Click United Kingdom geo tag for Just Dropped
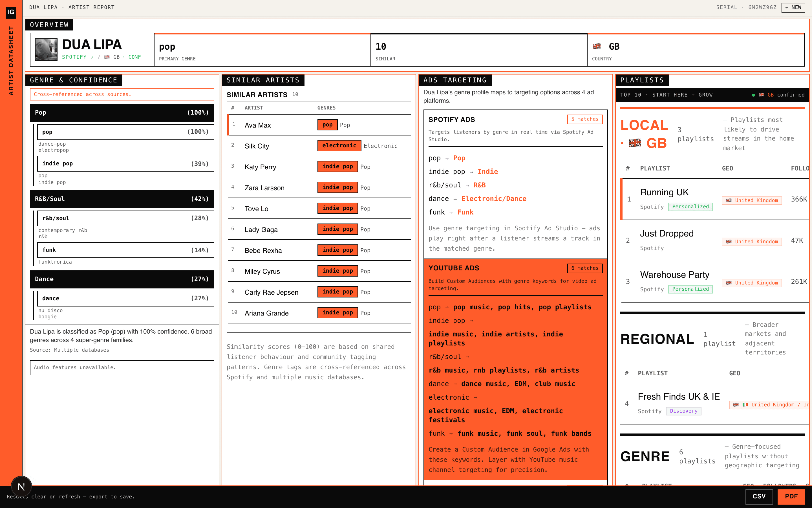 752,242
